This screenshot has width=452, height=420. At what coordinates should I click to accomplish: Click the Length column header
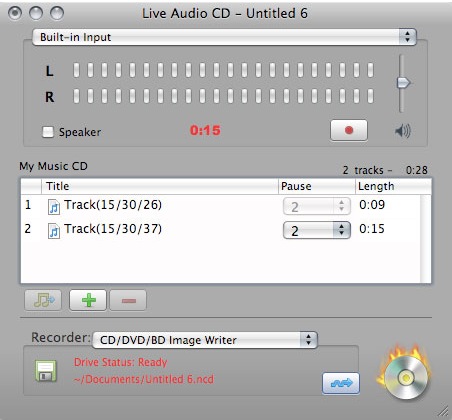[393, 186]
